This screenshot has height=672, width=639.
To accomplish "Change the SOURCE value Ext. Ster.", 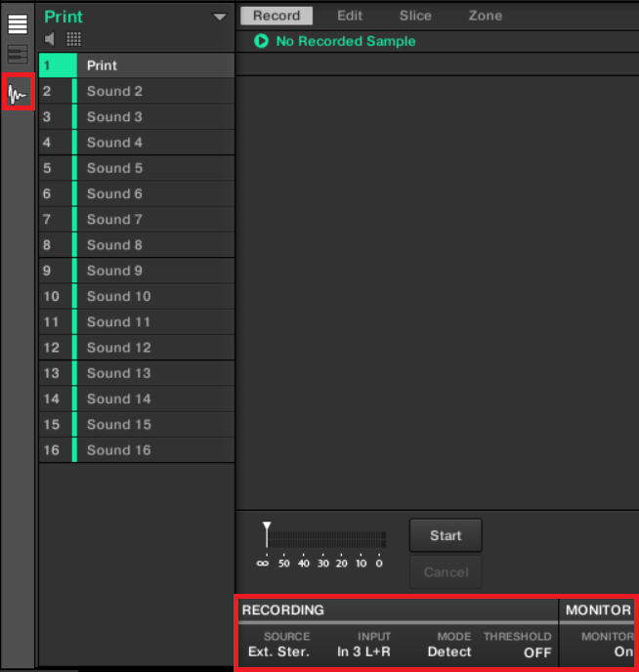I will coord(278,651).
